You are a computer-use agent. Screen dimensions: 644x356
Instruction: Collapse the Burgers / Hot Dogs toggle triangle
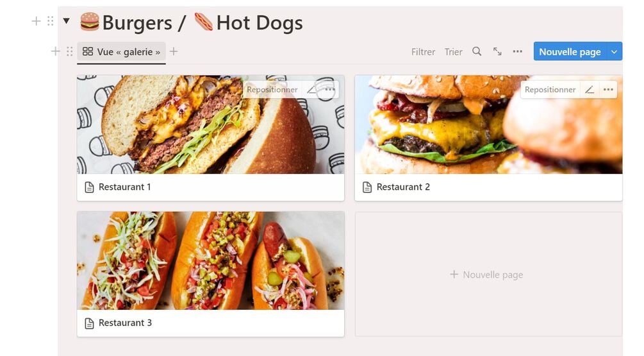point(66,21)
